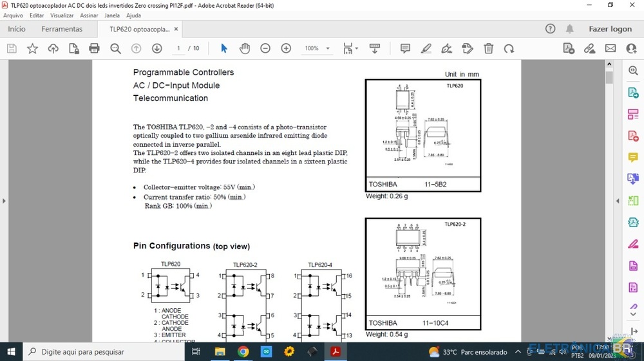Switch to the Ferramentas tab
644x361 pixels.
tap(62, 29)
